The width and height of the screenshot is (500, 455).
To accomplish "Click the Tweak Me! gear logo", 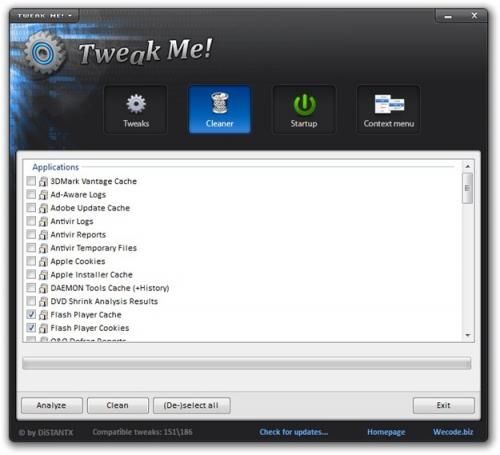I will tap(43, 53).
